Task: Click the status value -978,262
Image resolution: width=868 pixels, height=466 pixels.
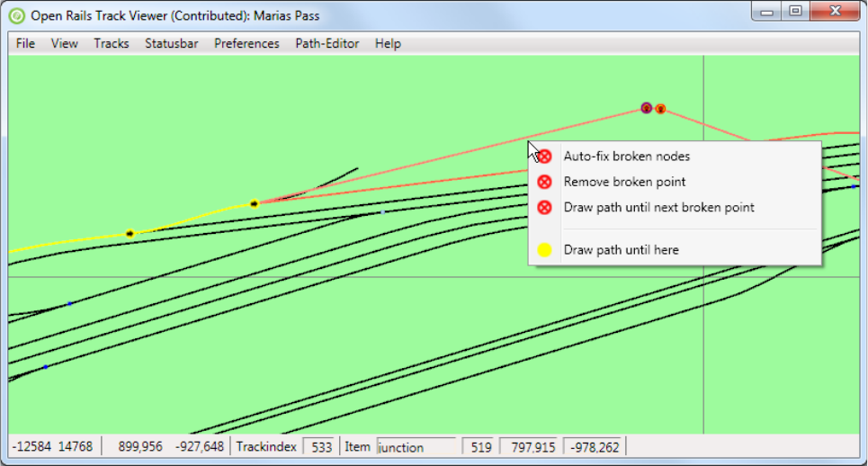Action: [x=595, y=447]
